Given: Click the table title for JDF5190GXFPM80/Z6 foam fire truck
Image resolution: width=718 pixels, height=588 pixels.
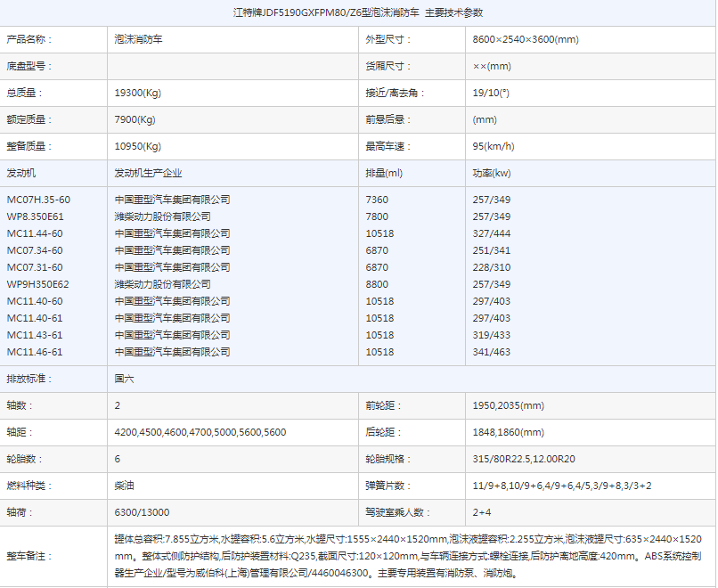Looking at the screenshot, I should (358, 12).
